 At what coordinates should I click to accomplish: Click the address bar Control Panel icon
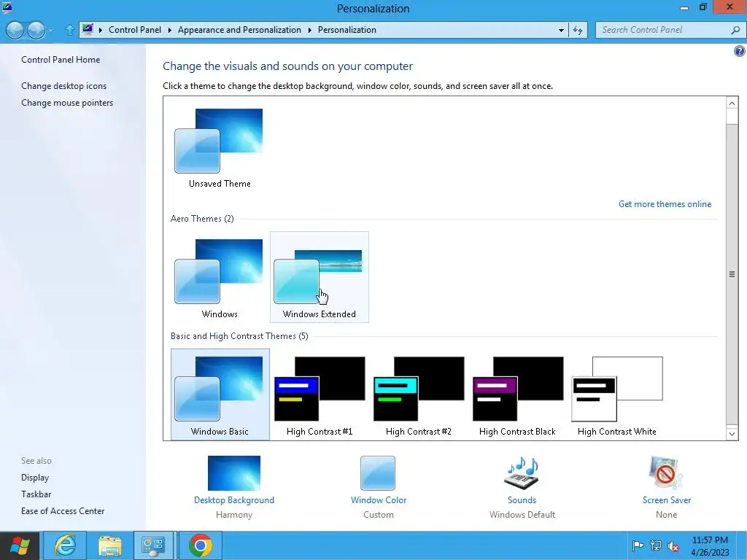pyautogui.click(x=88, y=29)
